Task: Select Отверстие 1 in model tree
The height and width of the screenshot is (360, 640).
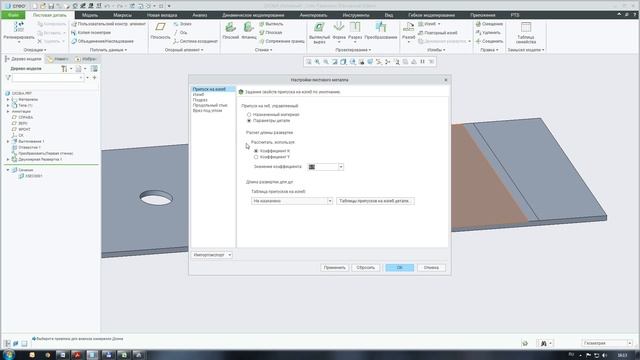Action: click(x=29, y=147)
